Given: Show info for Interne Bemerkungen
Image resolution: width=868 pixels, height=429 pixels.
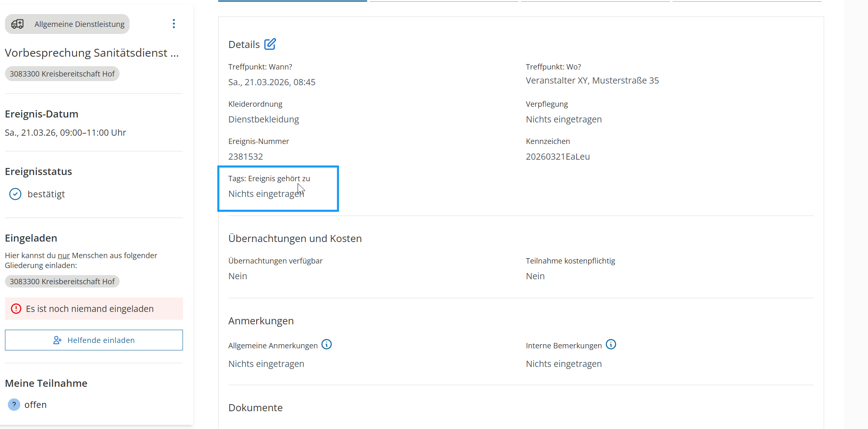Looking at the screenshot, I should click(611, 345).
